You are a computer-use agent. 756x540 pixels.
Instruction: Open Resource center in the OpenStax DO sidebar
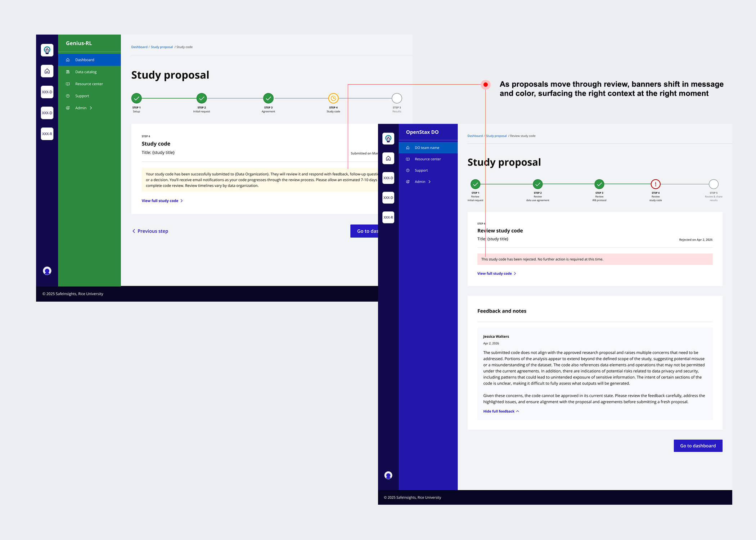[428, 159]
